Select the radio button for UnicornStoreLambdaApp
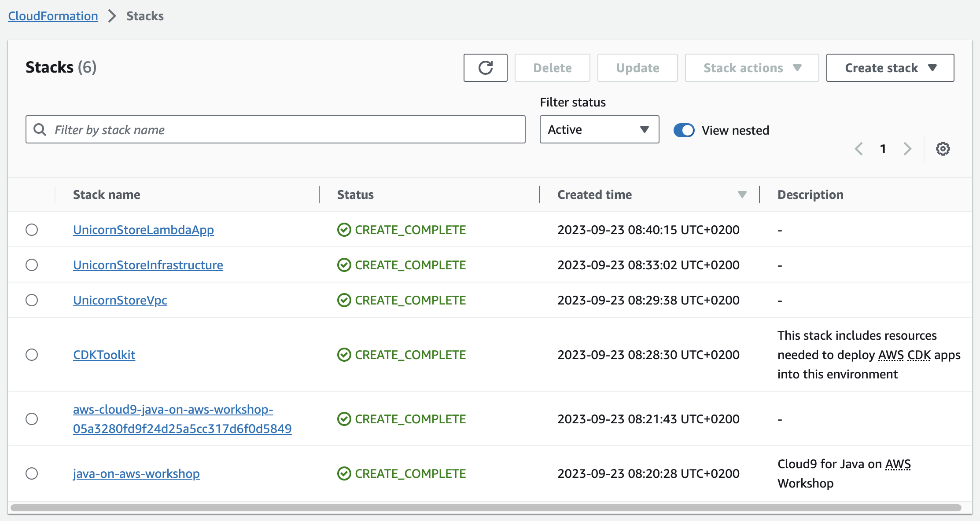Image resolution: width=980 pixels, height=521 pixels. pos(33,229)
